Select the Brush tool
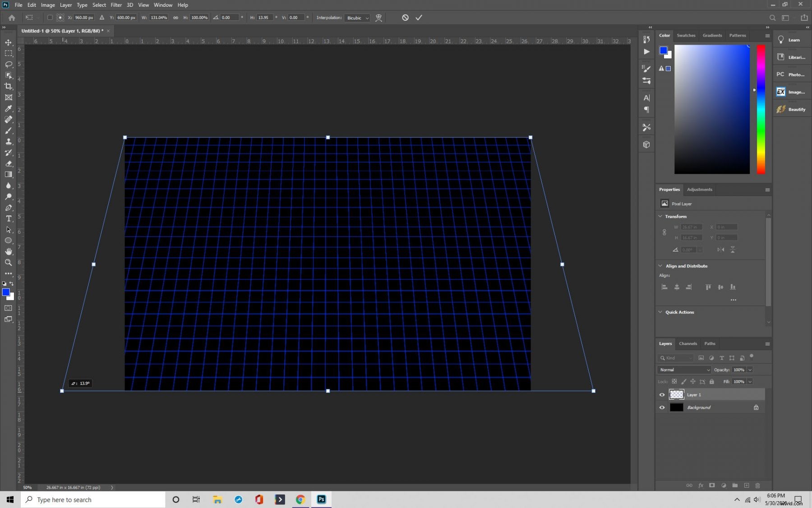 point(8,131)
